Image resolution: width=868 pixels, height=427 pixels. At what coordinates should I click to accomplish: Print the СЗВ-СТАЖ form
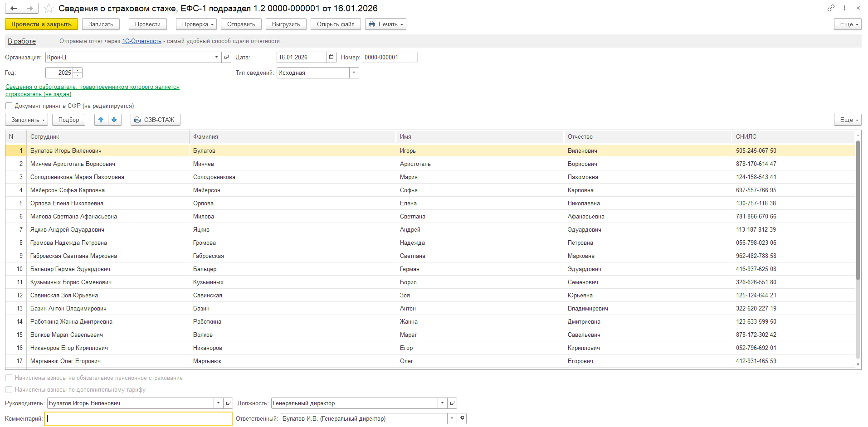pos(155,120)
